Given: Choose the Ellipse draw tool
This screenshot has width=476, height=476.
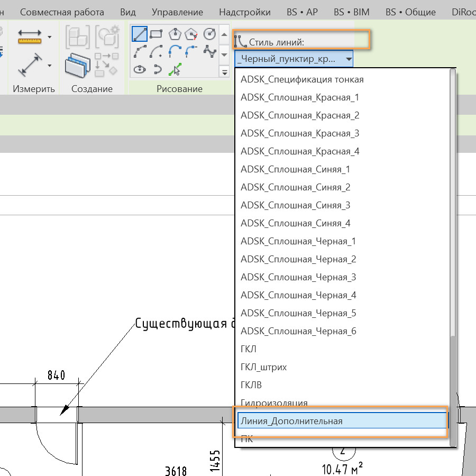Looking at the screenshot, I should [140, 69].
